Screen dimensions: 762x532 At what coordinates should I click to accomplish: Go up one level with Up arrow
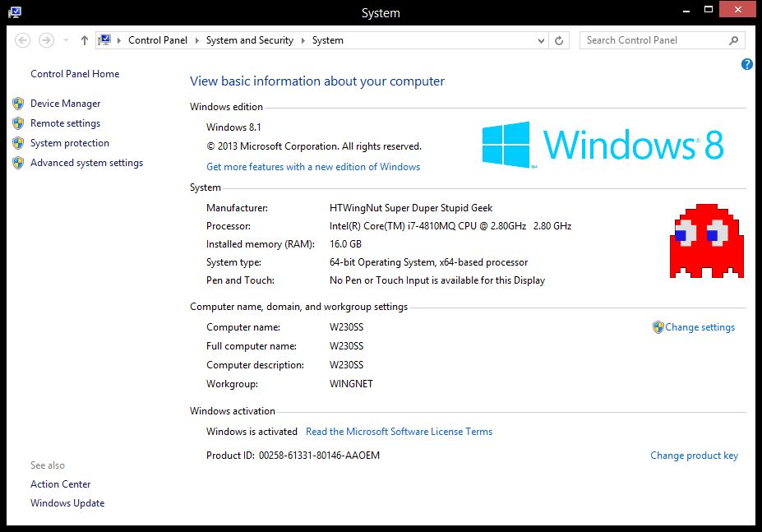point(85,40)
